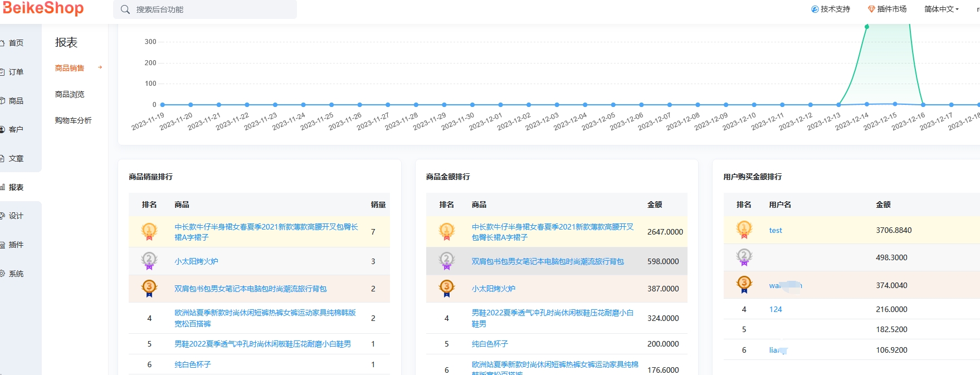Click bronze medal icon in 商品销量排行
The width and height of the screenshot is (980, 375).
pyautogui.click(x=149, y=288)
